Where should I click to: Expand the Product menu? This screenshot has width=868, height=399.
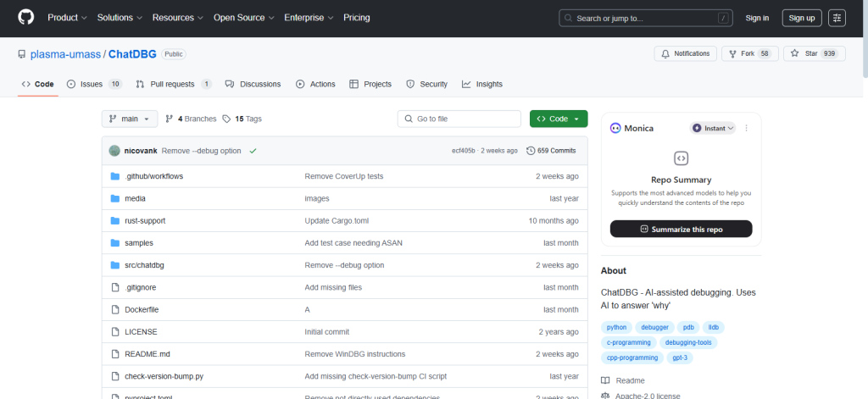coord(67,18)
